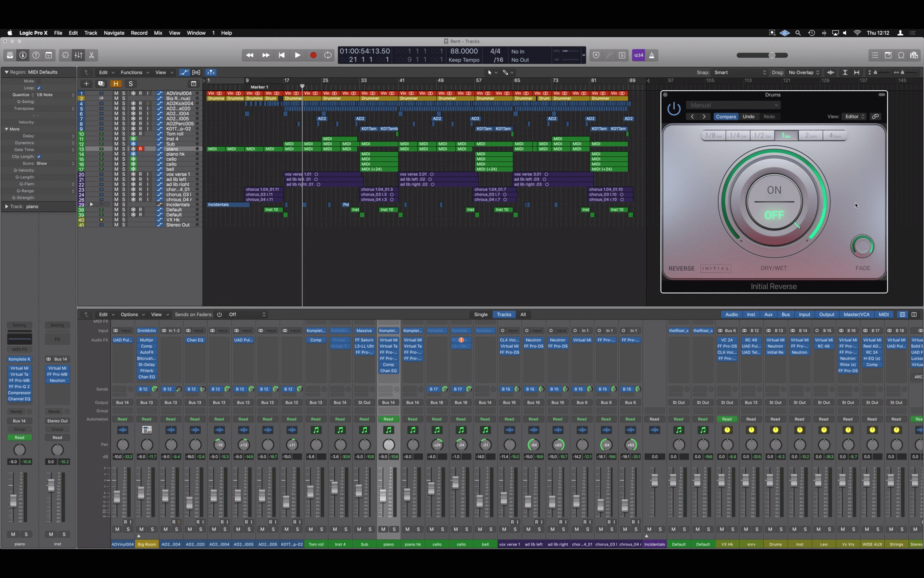The height and width of the screenshot is (578, 924).
Task: Open the Toolbar icon in control bar
Action: tap(49, 55)
